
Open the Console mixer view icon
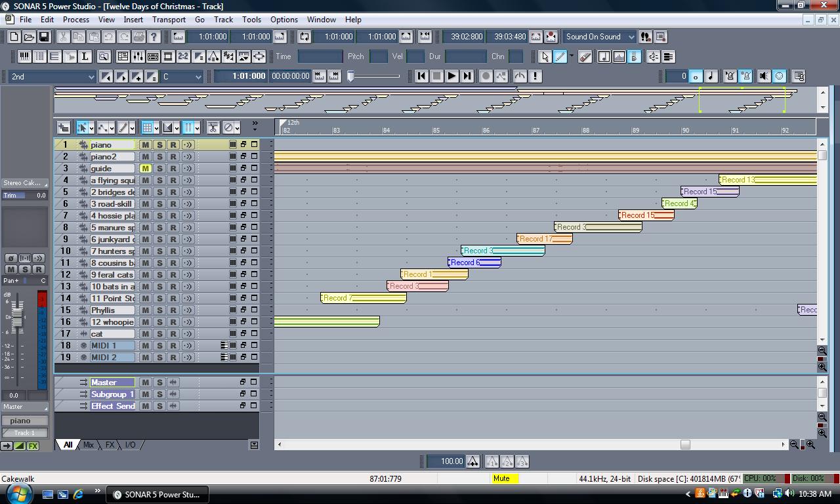click(x=138, y=56)
